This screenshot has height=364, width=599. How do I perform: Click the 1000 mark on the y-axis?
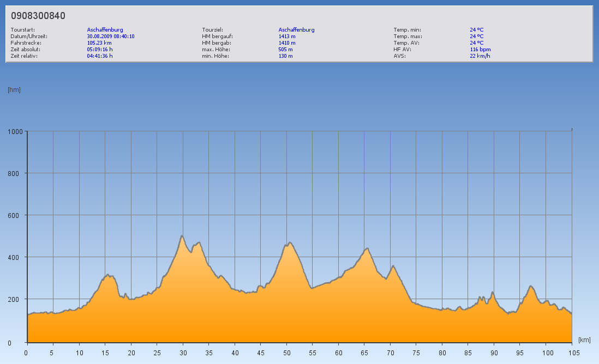pyautogui.click(x=14, y=131)
